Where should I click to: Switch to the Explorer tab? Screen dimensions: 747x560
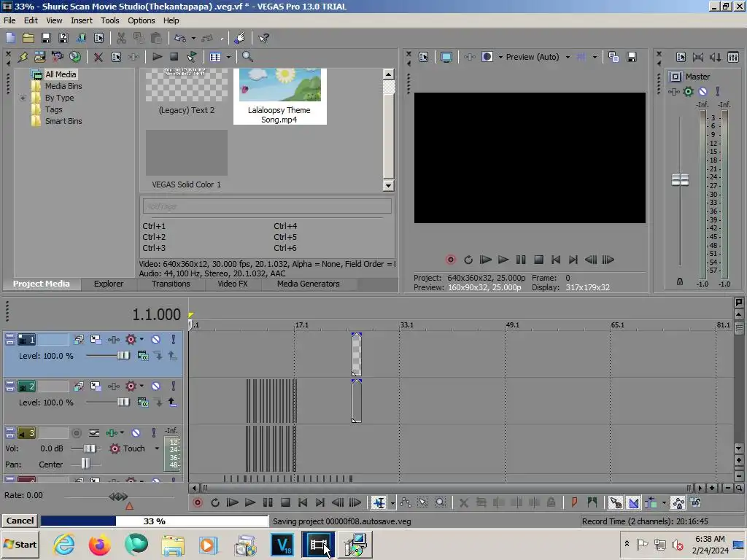[x=109, y=284]
